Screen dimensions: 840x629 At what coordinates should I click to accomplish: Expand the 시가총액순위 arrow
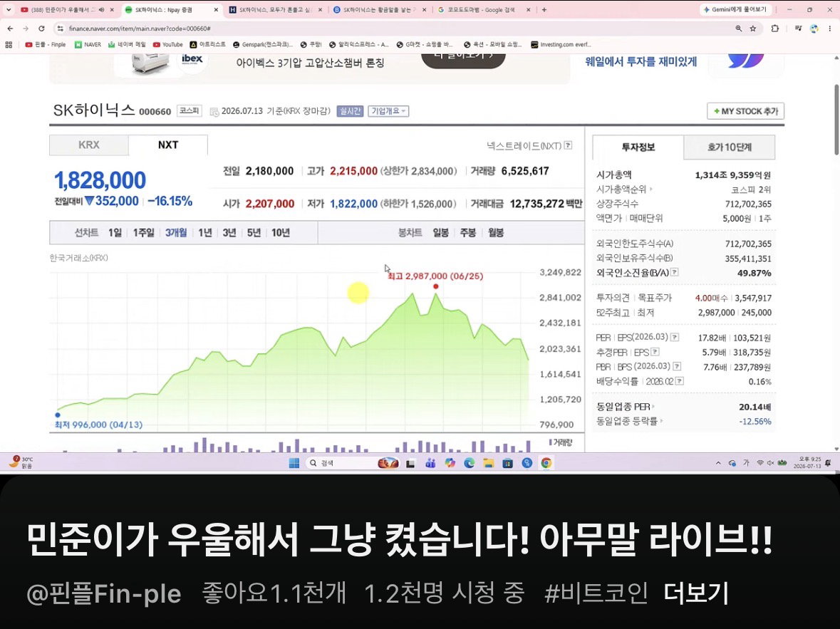pyautogui.click(x=651, y=189)
